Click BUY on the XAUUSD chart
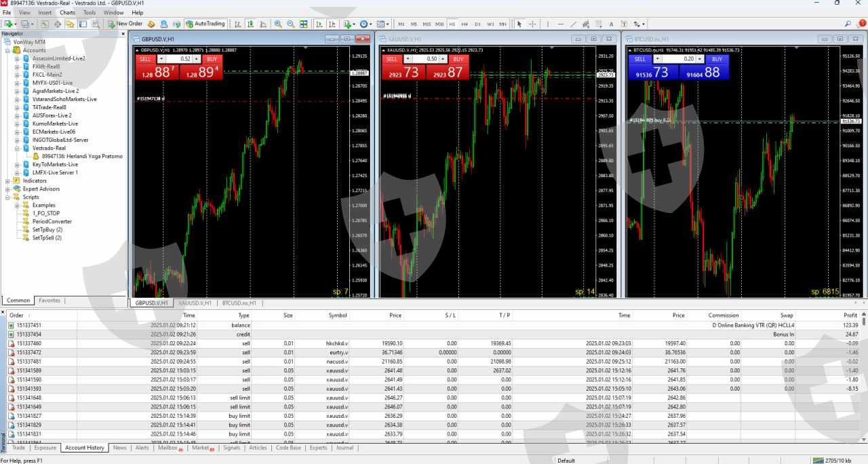 [458, 59]
